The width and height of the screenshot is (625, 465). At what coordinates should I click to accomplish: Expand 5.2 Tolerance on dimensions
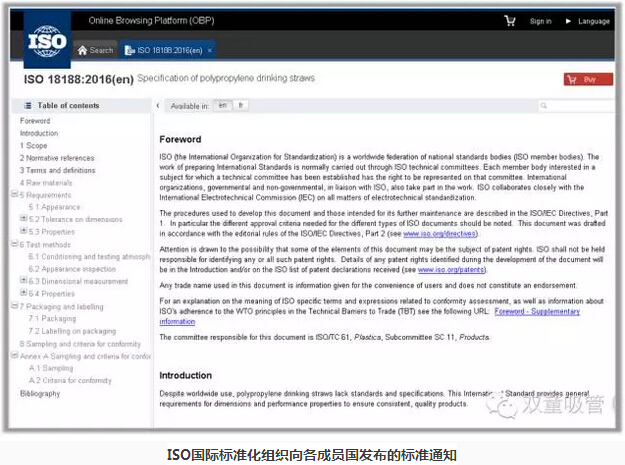(x=23, y=219)
